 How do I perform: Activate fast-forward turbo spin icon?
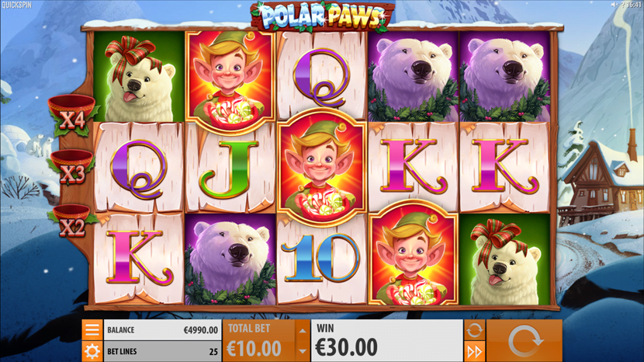point(474,352)
